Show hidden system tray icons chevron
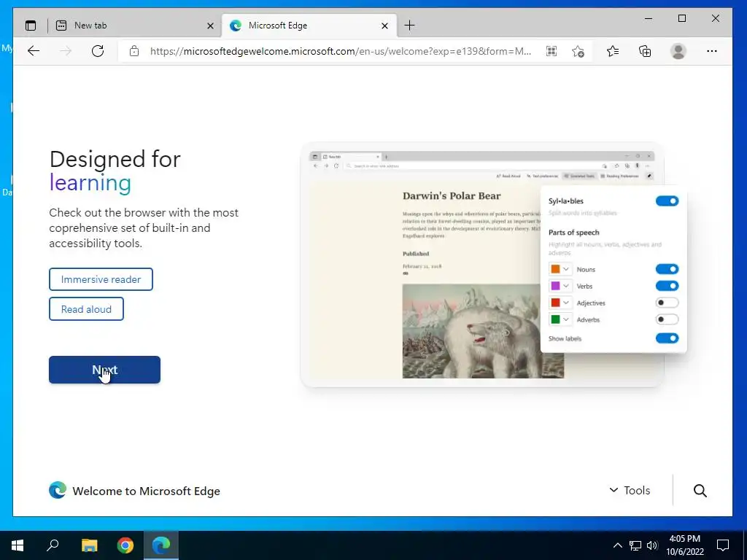The image size is (747, 560). [617, 545]
